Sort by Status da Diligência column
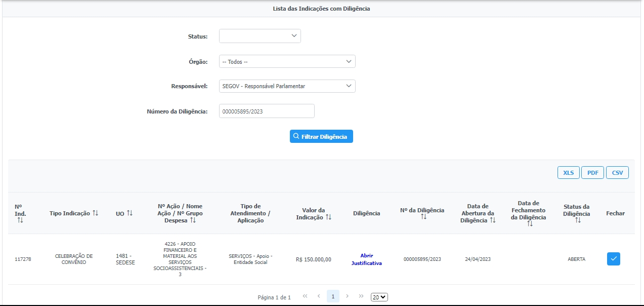 pos(577,220)
